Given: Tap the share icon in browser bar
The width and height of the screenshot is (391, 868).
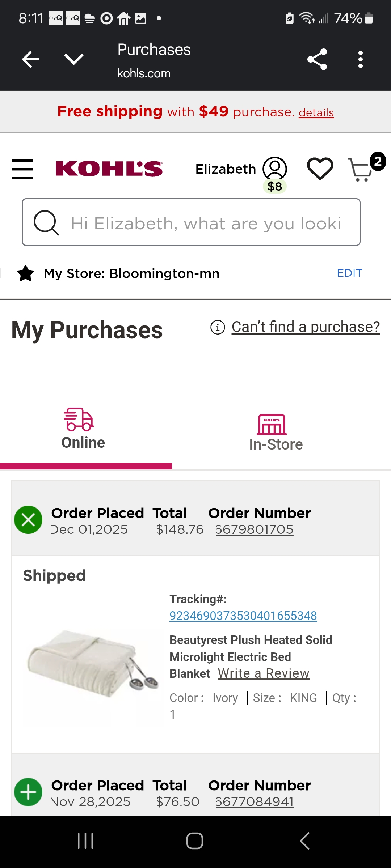Looking at the screenshot, I should coord(317,59).
